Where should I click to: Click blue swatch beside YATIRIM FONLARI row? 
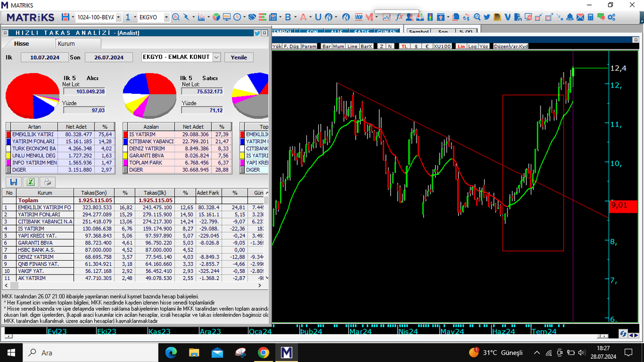[8, 141]
